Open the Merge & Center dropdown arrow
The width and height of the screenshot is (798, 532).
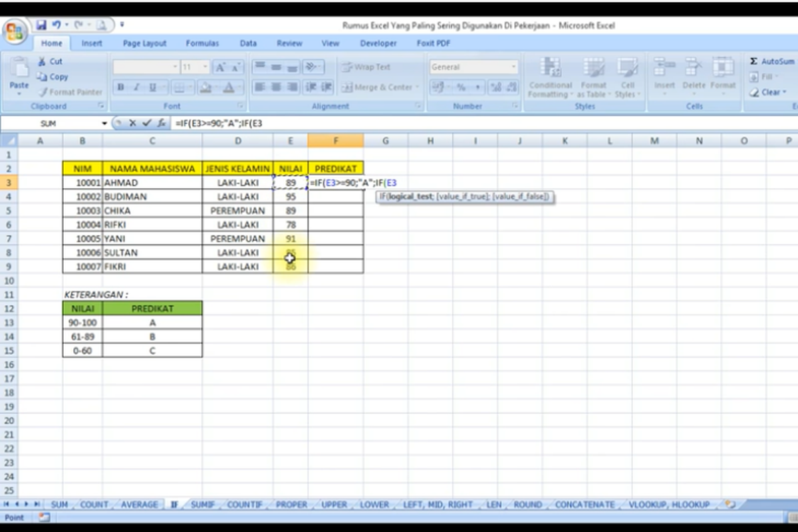(416, 87)
